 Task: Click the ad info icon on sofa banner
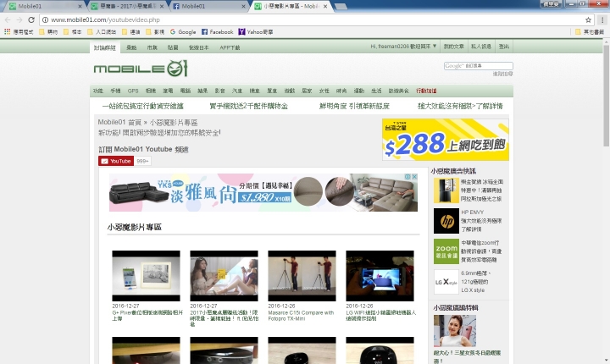408,177
